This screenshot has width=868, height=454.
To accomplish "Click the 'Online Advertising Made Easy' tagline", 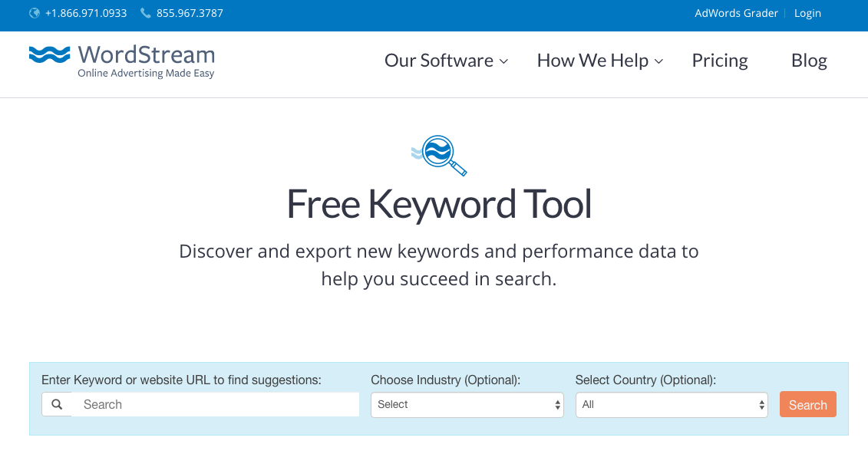I will click(x=146, y=74).
